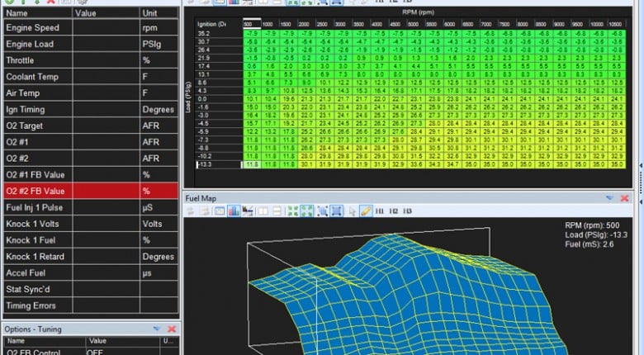This screenshot has height=355, width=644.
Task: Close the Options - Tuning pane
Action: (172, 329)
